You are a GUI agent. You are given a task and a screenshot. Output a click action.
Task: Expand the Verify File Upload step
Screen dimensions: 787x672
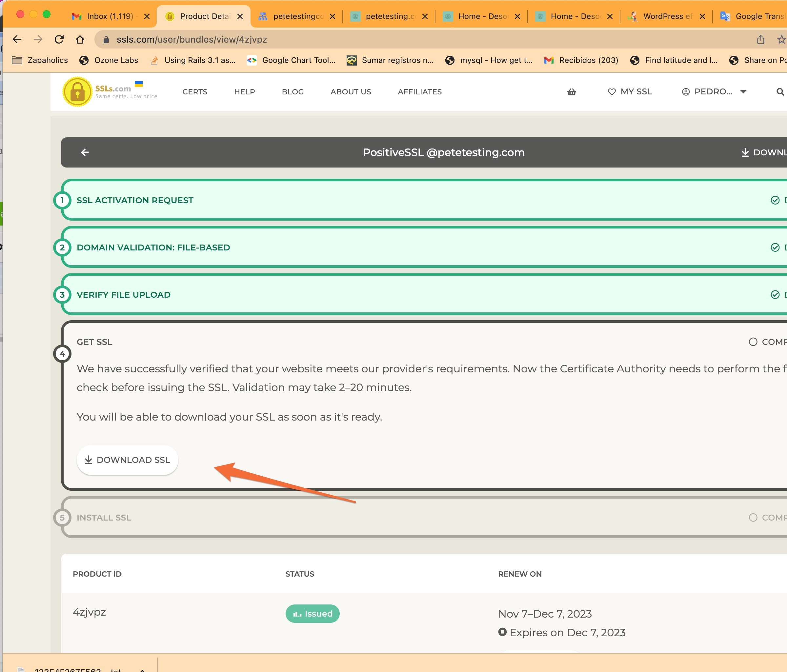pyautogui.click(x=123, y=295)
